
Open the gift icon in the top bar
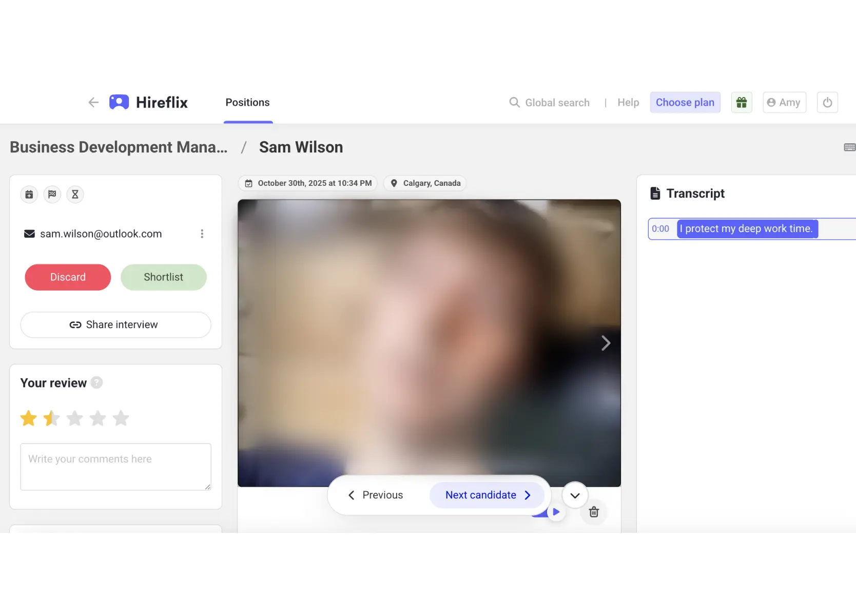pyautogui.click(x=741, y=102)
